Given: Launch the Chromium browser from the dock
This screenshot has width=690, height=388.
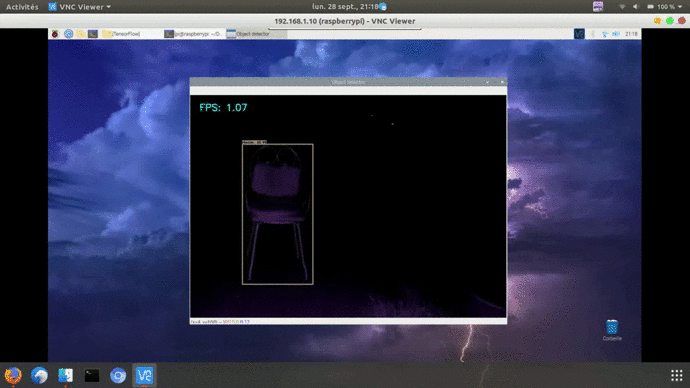Looking at the screenshot, I should coord(118,375).
